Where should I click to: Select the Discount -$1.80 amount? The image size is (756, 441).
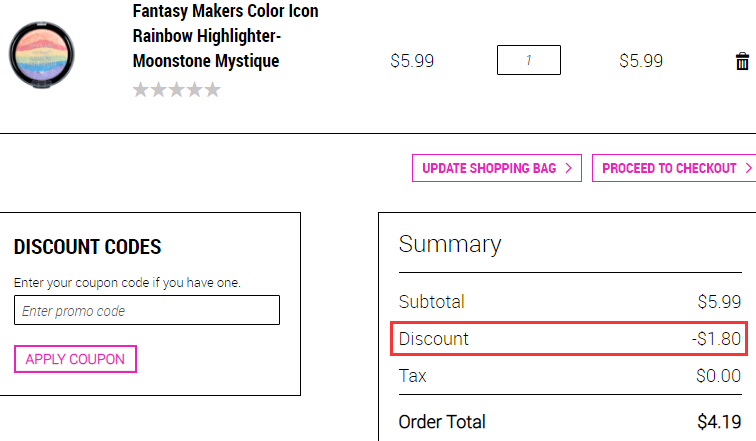coord(716,339)
